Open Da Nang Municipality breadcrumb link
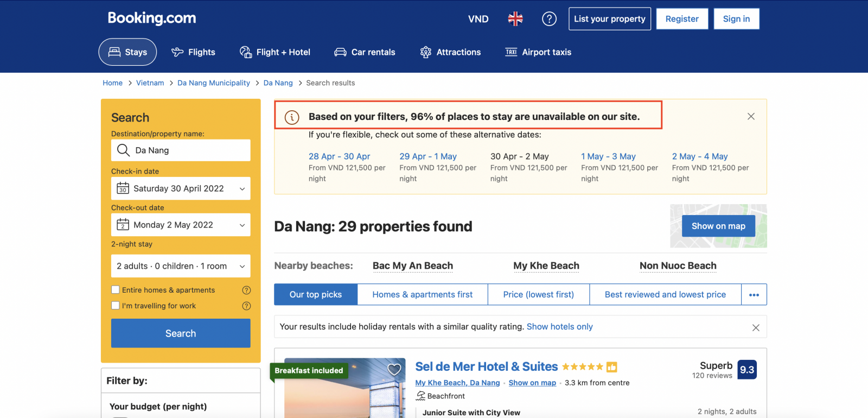The width and height of the screenshot is (868, 418). [214, 83]
